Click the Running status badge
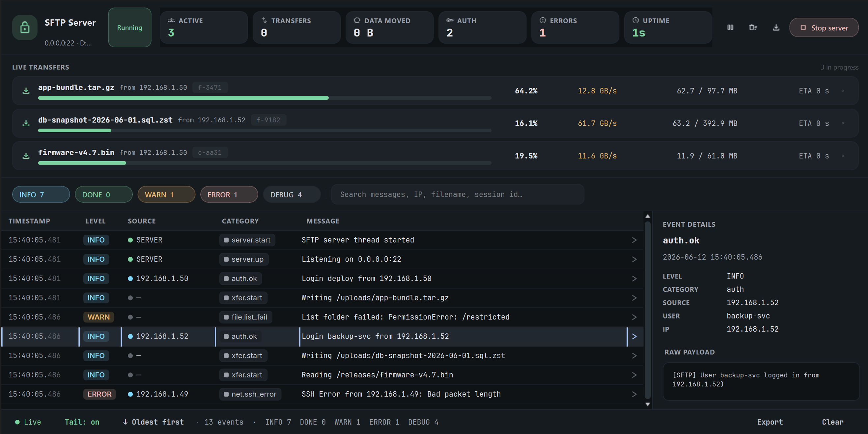Screen dimensions: 868x434 pos(129,28)
